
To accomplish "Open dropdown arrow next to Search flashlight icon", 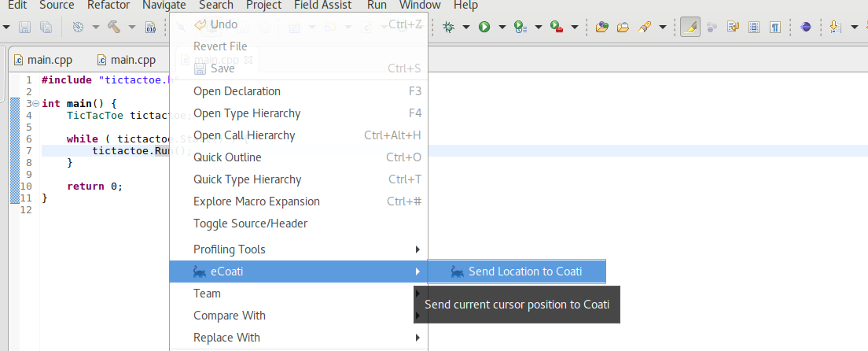I will coord(662,27).
